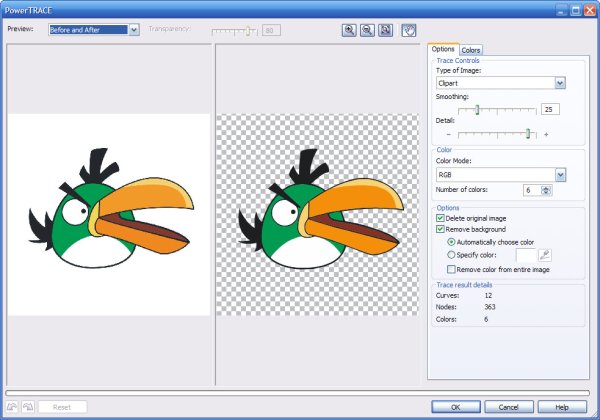Click the Redo arrow icon
Screen dimensions: 600x420
28,407
